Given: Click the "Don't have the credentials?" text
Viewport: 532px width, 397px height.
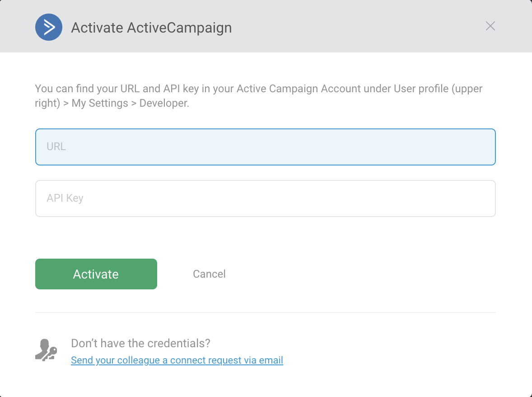Looking at the screenshot, I should pyautogui.click(x=140, y=343).
